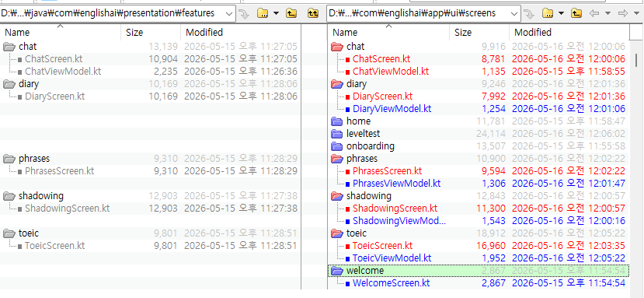The width and height of the screenshot is (644, 298).
Task: Select blue ToeicViewModel.kt in right pane
Action: 392,258
